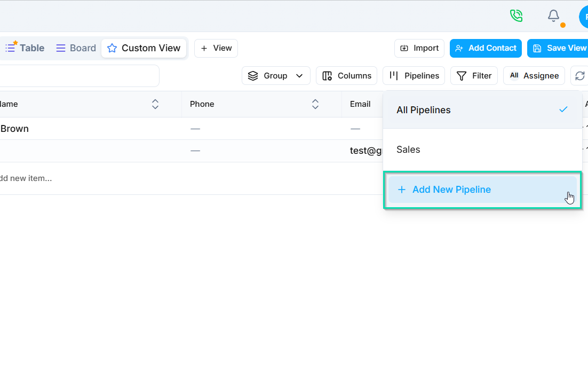This screenshot has height=385, width=588.
Task: Open the Pipelines dropdown button
Action: pos(414,75)
